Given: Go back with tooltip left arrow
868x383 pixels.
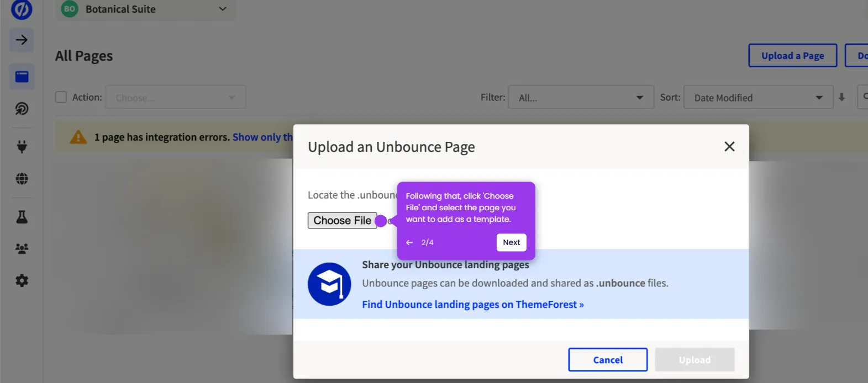Looking at the screenshot, I should click(x=409, y=242).
